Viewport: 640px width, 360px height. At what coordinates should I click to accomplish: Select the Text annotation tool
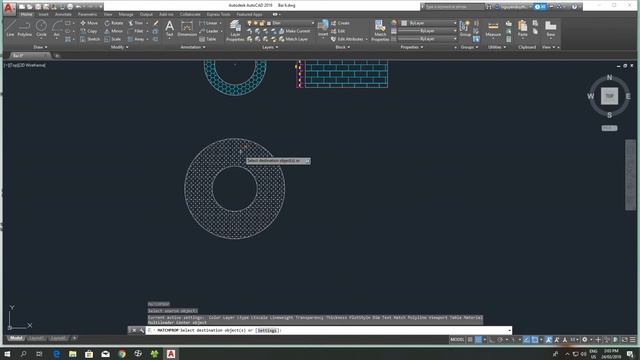(x=169, y=29)
